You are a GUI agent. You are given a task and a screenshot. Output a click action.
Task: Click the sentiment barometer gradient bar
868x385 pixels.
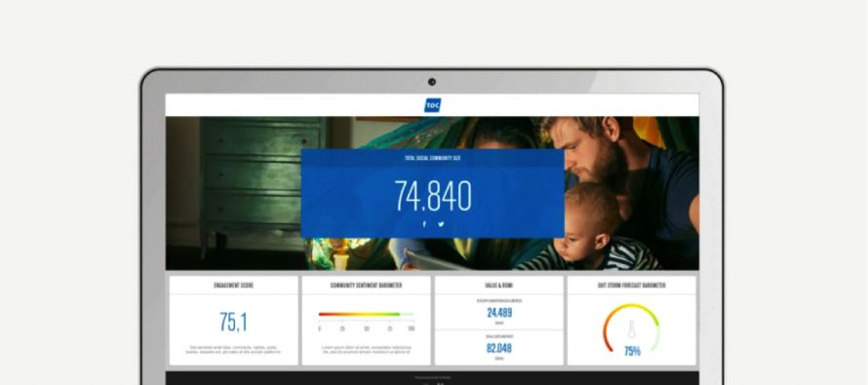click(x=366, y=314)
